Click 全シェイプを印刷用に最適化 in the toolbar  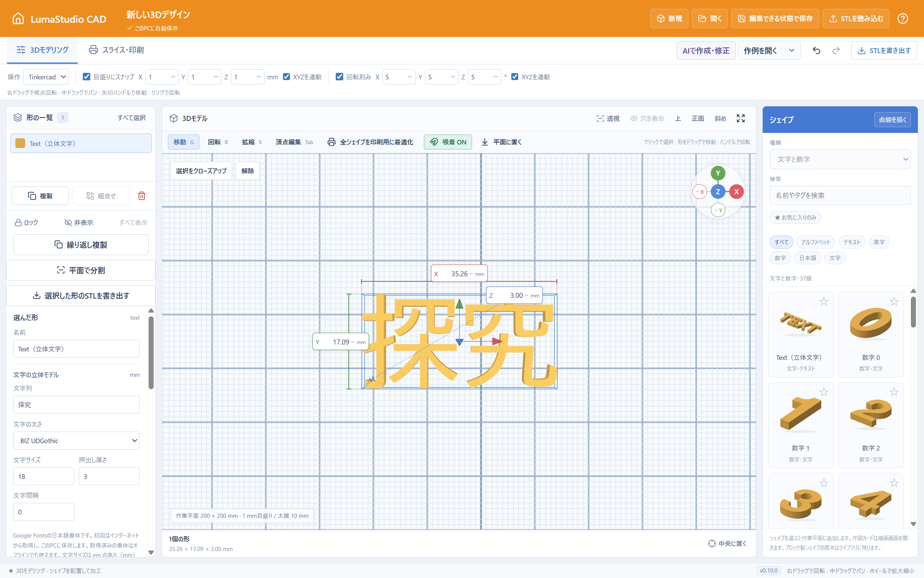370,142
